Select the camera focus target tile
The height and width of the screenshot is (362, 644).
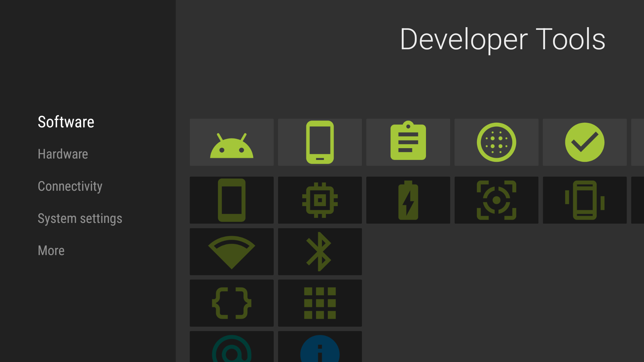496,200
